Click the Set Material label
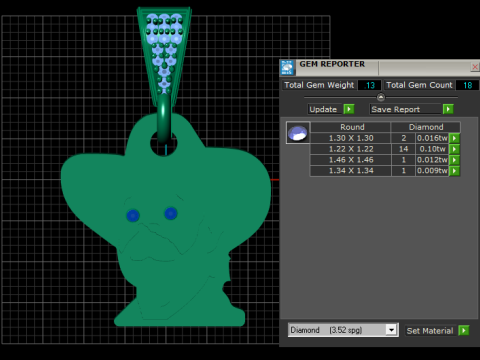This screenshot has width=480, height=360. click(x=430, y=331)
